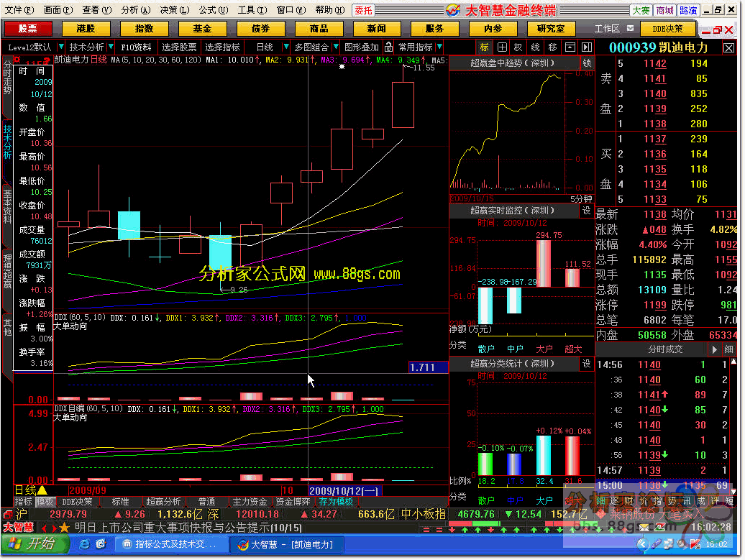Viewport: 745px width, 560px height.
Task: Open the 分析(A) menu
Action: click(136, 9)
